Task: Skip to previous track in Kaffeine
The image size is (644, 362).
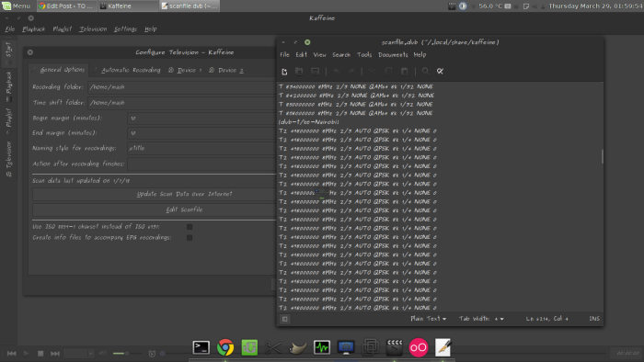Action: pos(11,354)
